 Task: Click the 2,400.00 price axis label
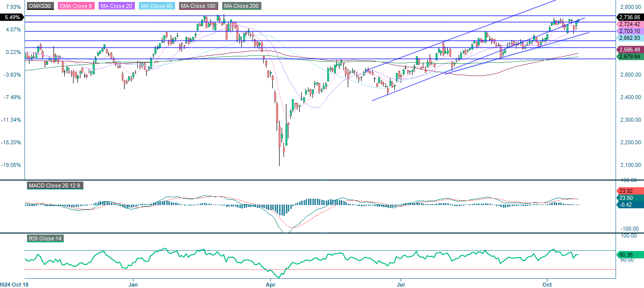point(631,97)
